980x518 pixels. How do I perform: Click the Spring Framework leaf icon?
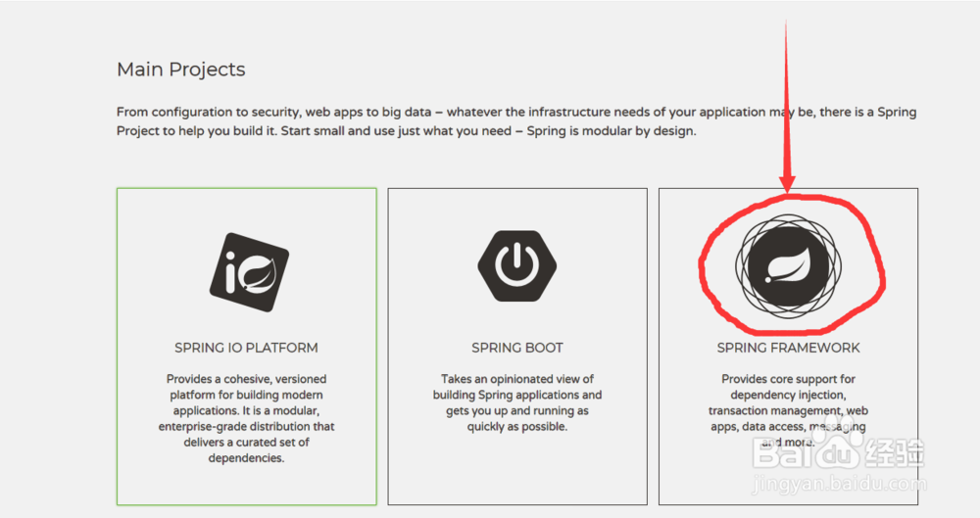(x=788, y=266)
